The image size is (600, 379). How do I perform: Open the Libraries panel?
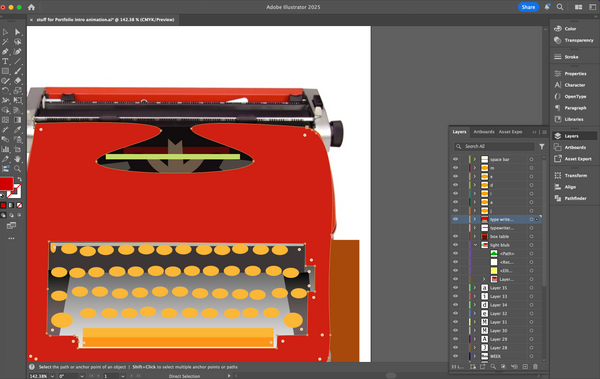[574, 119]
